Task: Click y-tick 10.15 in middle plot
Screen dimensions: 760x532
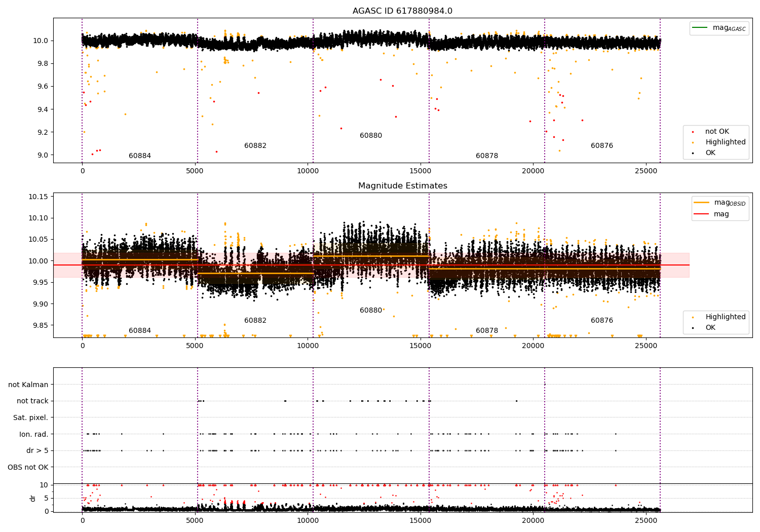Action: (x=39, y=197)
